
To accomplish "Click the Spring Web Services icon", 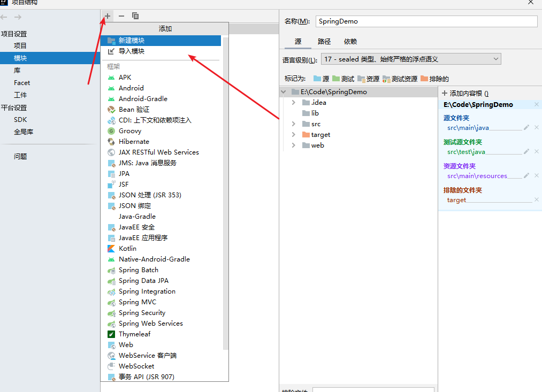I will coord(111,324).
